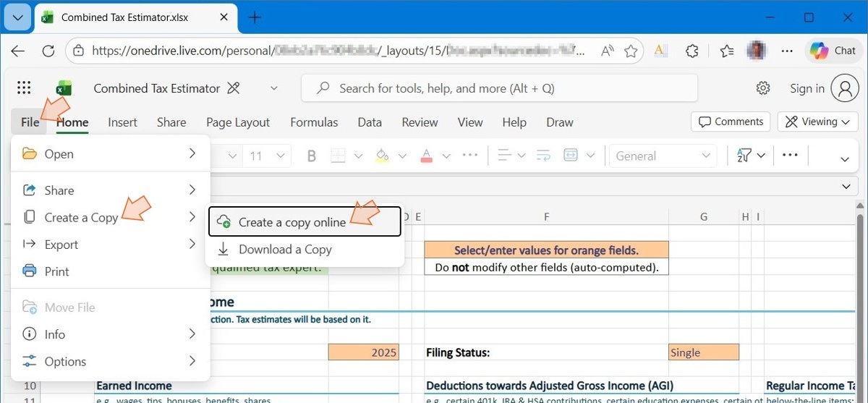This screenshot has height=403, width=868.
Task: Open the Comments pane button
Action: (731, 122)
